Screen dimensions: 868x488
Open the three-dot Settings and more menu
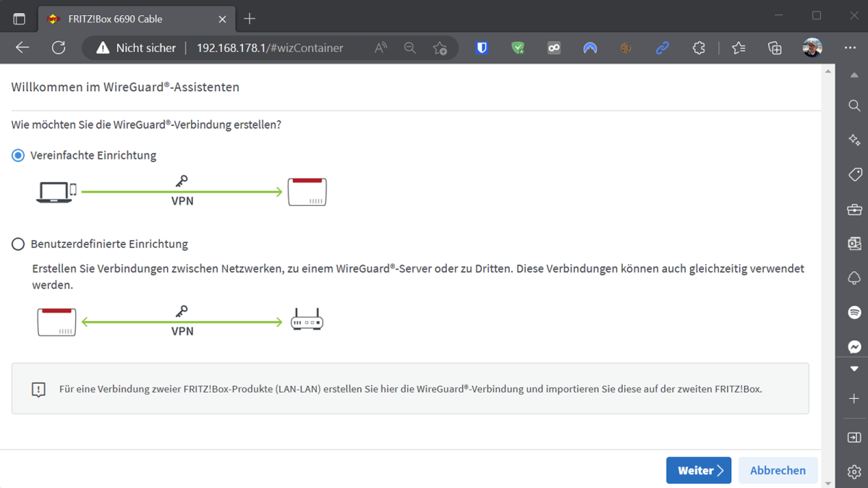[x=850, y=48]
